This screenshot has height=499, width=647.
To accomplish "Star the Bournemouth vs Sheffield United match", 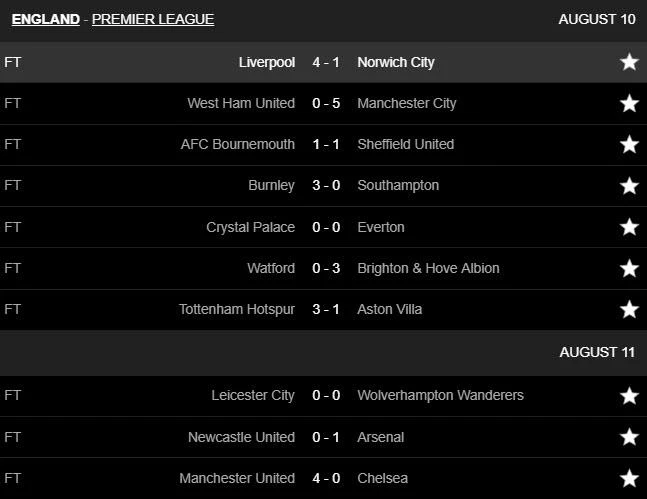I will coord(629,144).
